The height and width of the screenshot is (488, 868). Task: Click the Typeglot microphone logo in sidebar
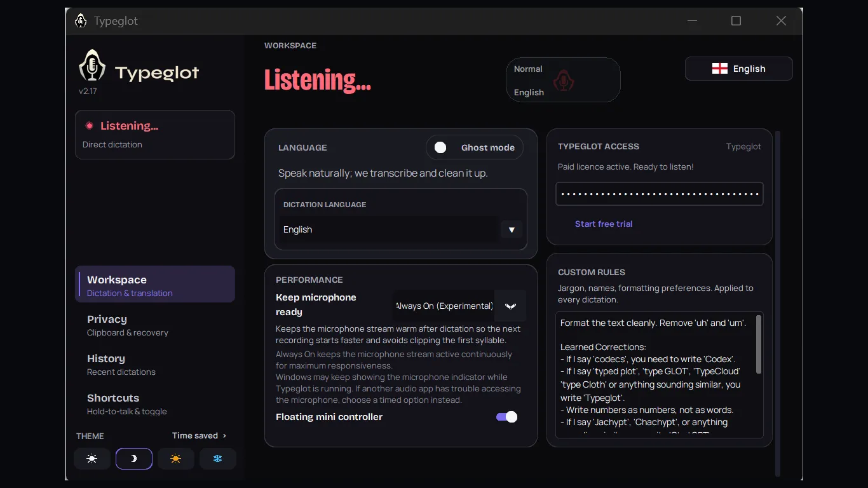tap(92, 65)
